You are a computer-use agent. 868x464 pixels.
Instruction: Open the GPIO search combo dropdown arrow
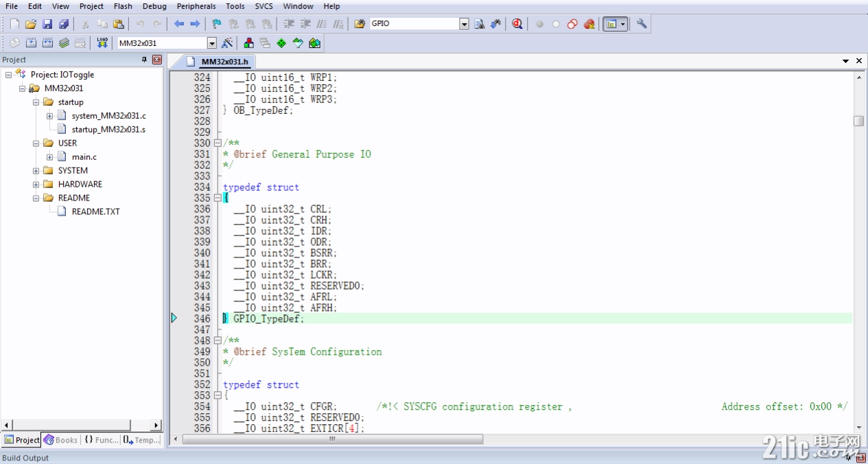[464, 24]
